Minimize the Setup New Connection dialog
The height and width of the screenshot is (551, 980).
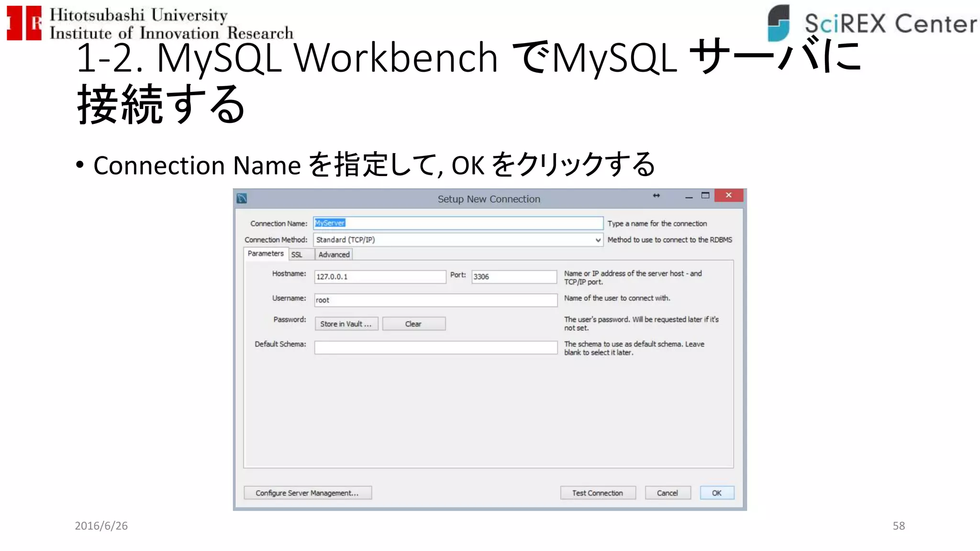(689, 197)
